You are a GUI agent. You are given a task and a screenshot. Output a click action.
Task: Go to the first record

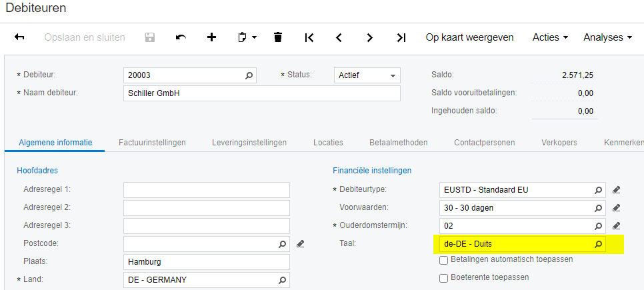[x=309, y=37]
